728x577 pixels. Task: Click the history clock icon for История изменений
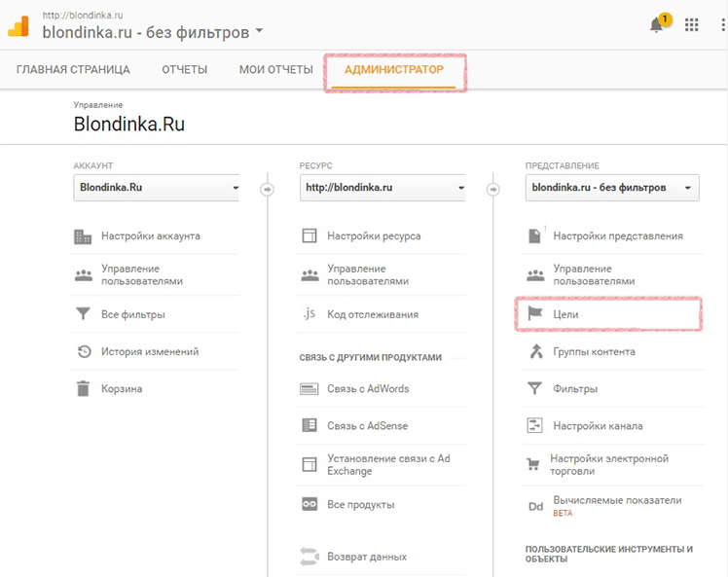point(84,351)
